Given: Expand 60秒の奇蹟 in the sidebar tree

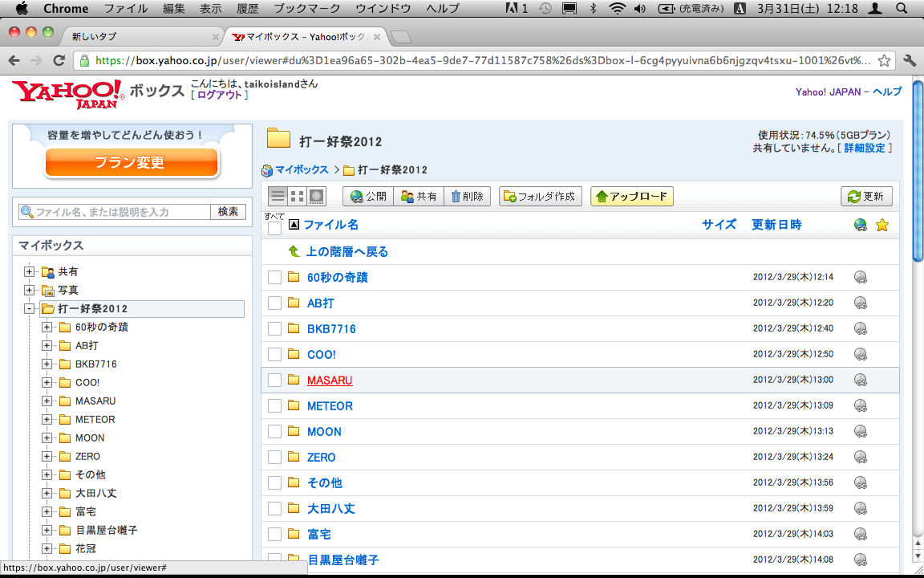Looking at the screenshot, I should point(47,328).
